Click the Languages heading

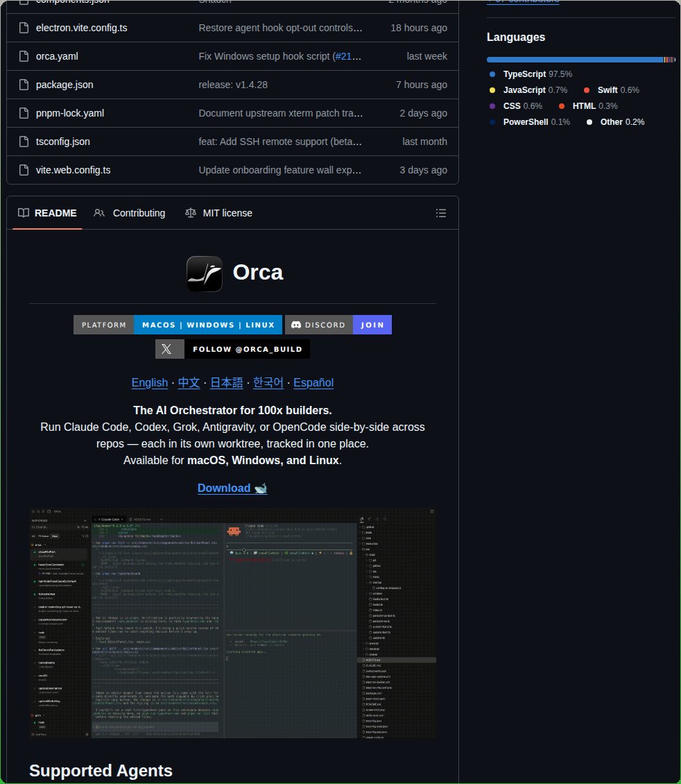click(x=516, y=37)
